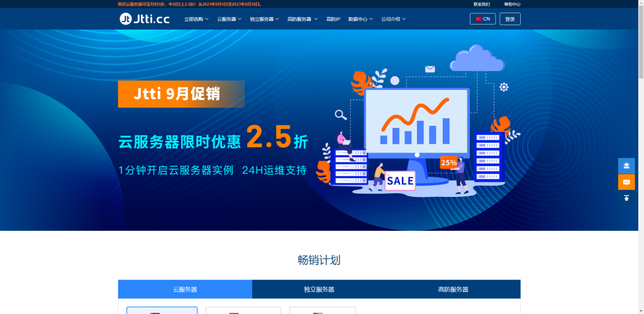Click the Jtti 9月促销 banner label
Screen dimensions: 644x314
(x=181, y=94)
